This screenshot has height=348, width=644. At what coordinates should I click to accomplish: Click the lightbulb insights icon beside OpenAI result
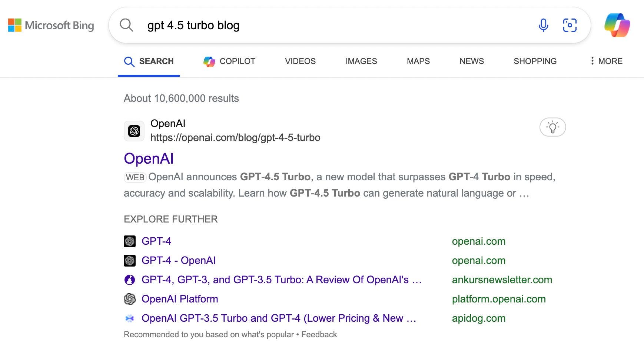552,127
